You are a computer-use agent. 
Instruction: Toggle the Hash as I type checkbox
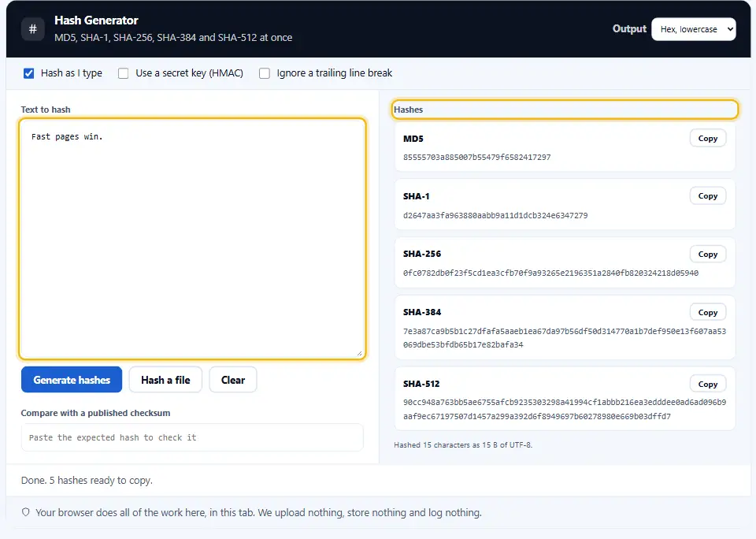(29, 73)
